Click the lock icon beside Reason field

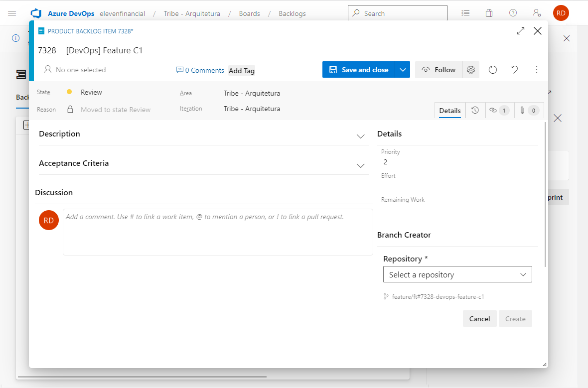70,109
